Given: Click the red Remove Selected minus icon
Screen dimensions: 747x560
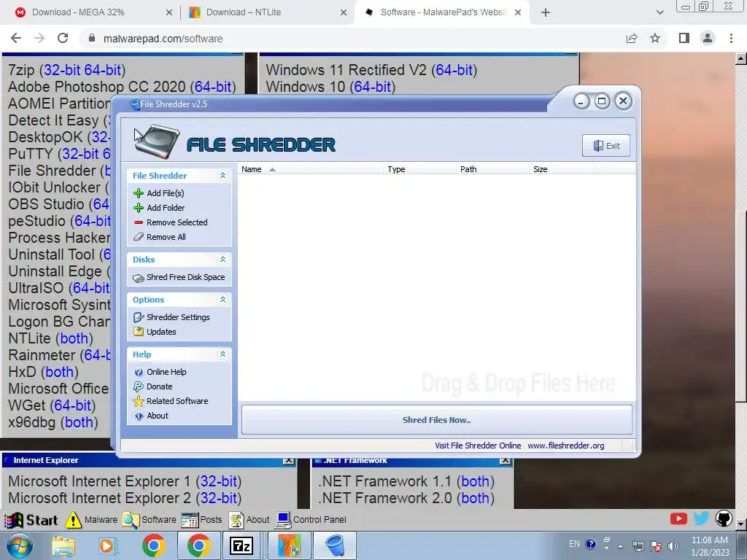Looking at the screenshot, I should click(x=138, y=222).
